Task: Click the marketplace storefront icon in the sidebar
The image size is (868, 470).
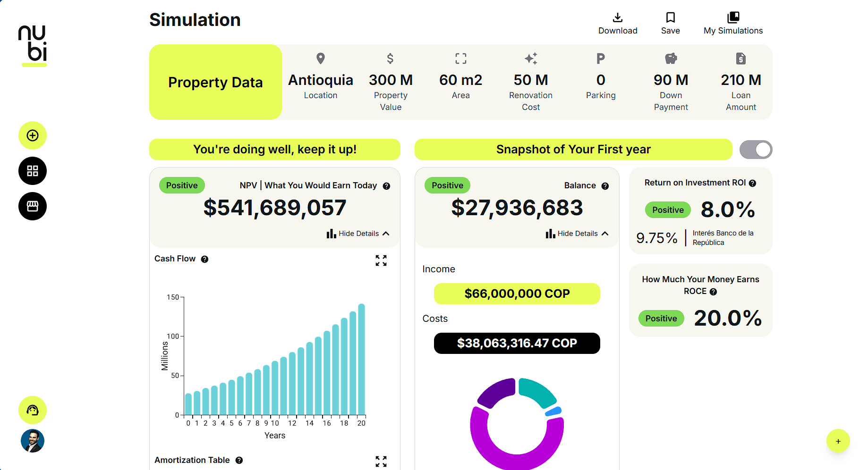Action: tap(32, 206)
